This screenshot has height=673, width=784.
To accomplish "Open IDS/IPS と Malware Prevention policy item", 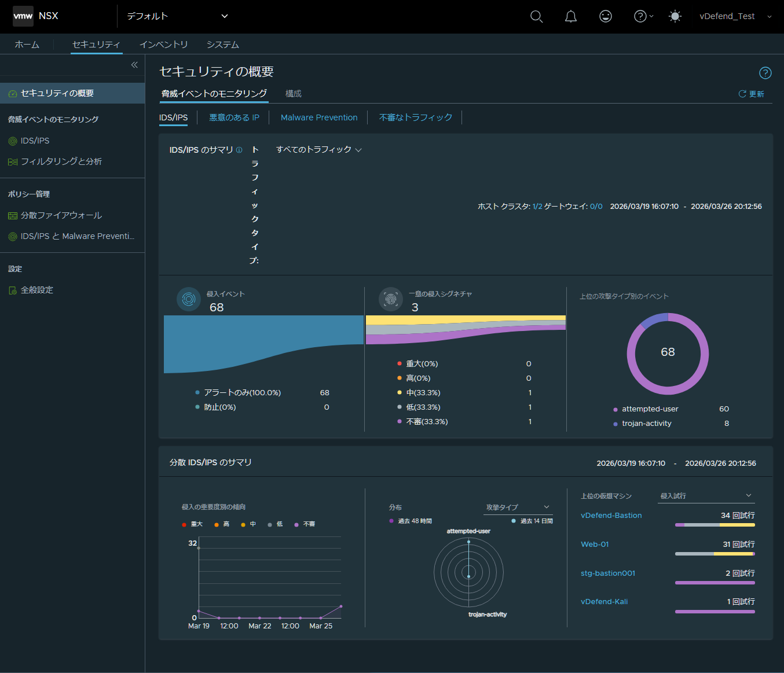I will [x=72, y=236].
